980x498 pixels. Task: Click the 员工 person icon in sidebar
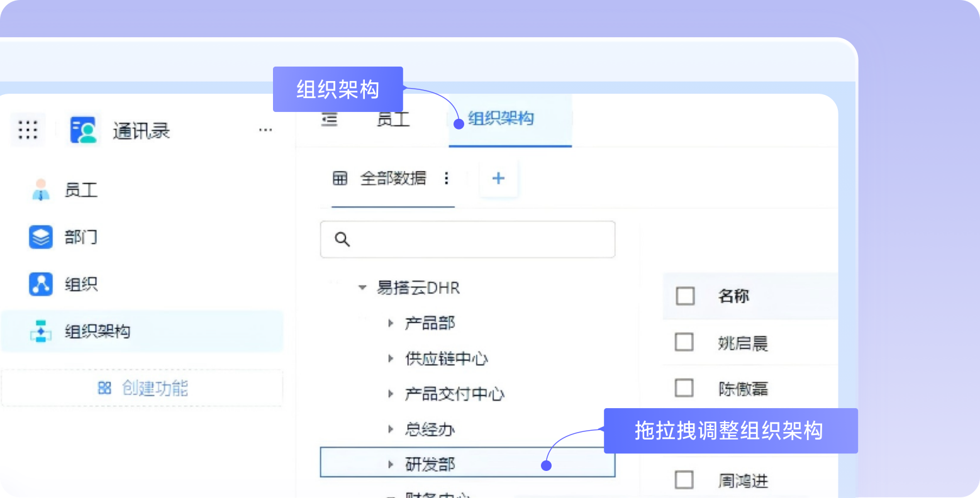(x=41, y=190)
